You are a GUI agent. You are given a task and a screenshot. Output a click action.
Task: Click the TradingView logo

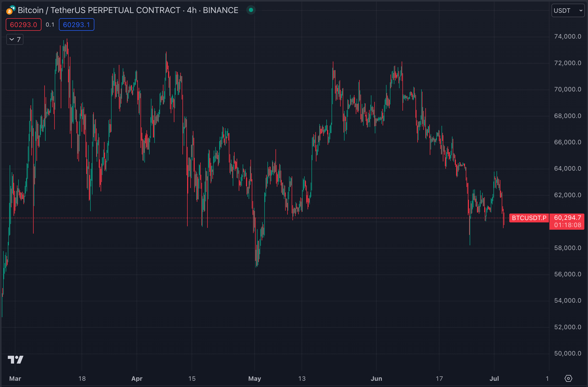coord(16,359)
